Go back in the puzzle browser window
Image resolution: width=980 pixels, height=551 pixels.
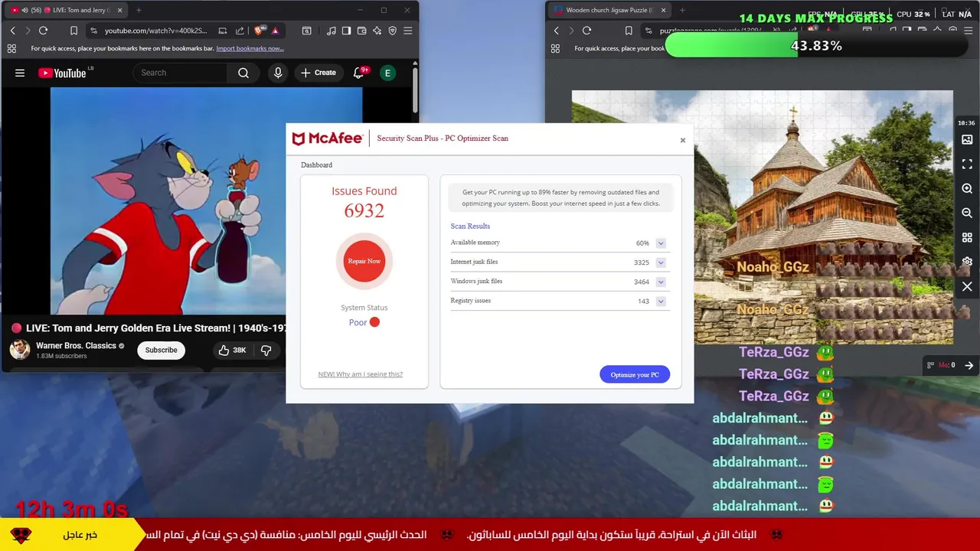(x=556, y=31)
